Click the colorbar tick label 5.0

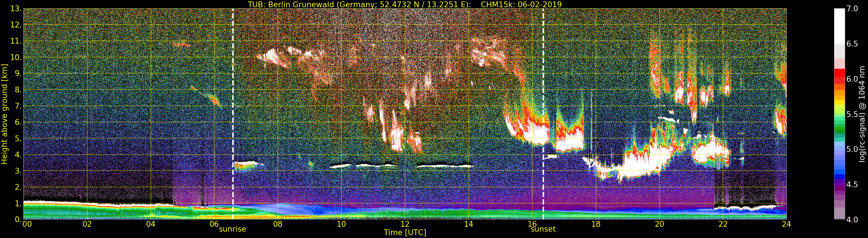[852, 149]
